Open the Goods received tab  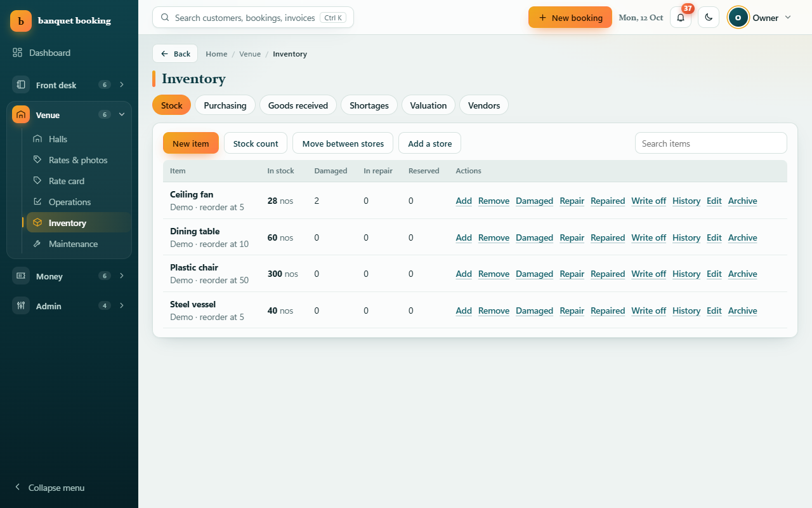pos(298,105)
